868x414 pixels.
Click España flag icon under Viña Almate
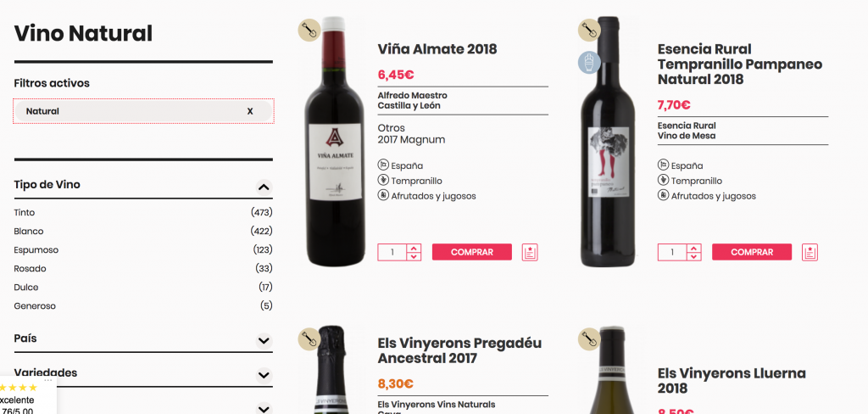(x=384, y=165)
